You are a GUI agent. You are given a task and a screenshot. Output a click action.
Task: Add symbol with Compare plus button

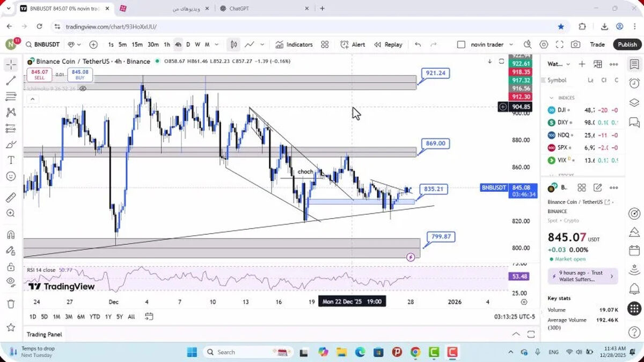93,45
